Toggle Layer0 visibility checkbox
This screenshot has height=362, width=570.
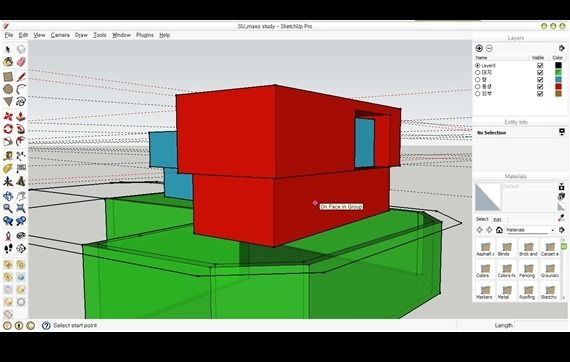[540, 66]
